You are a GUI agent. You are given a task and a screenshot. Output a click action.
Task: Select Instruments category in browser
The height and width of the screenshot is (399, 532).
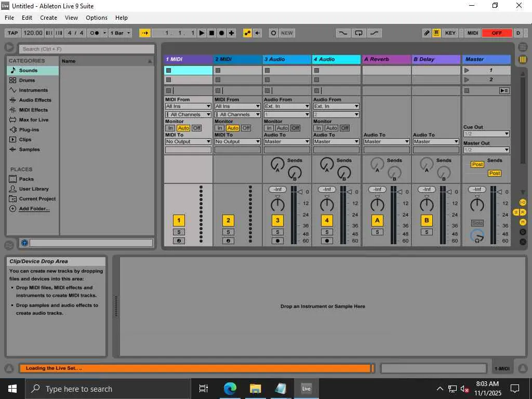(x=33, y=90)
